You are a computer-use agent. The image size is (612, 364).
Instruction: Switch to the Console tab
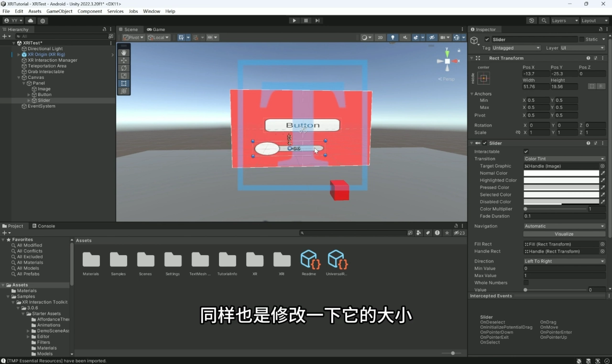coord(43,226)
